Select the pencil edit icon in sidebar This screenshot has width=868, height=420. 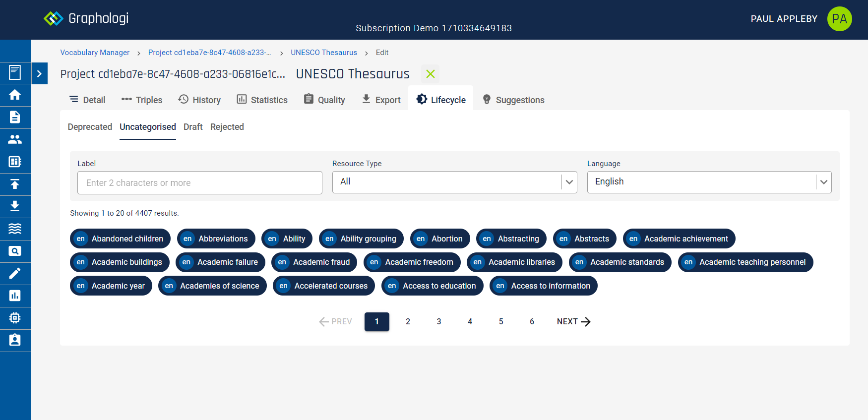click(x=15, y=273)
